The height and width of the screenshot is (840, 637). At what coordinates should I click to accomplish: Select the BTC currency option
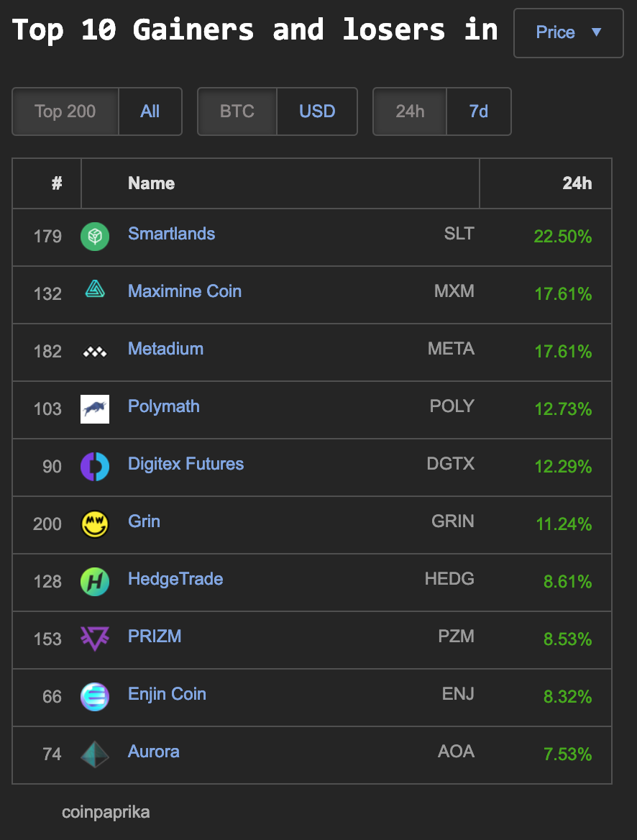237,111
